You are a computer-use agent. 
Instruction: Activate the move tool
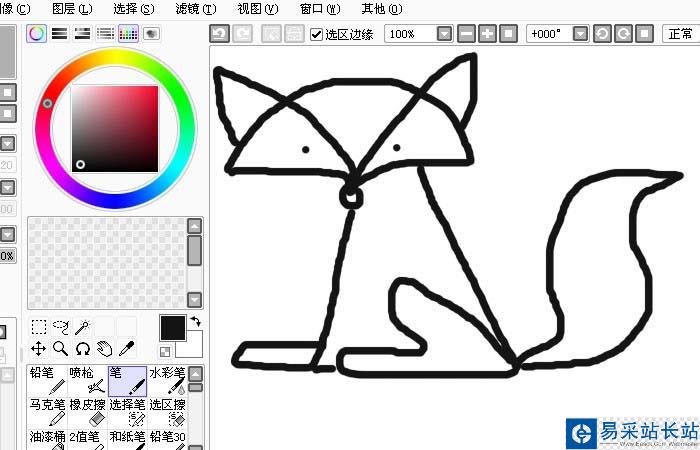click(x=38, y=348)
